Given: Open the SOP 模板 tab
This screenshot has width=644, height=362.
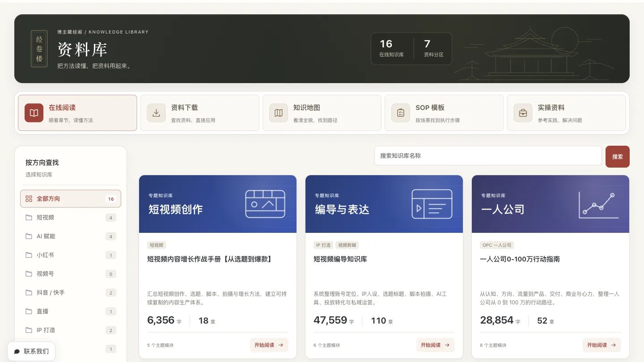Looking at the screenshot, I should click(x=444, y=113).
